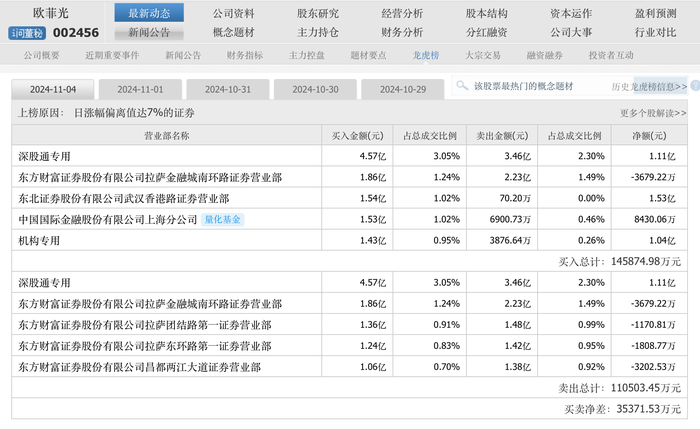Open 财务分析 section
The image size is (700, 429).
402,32
